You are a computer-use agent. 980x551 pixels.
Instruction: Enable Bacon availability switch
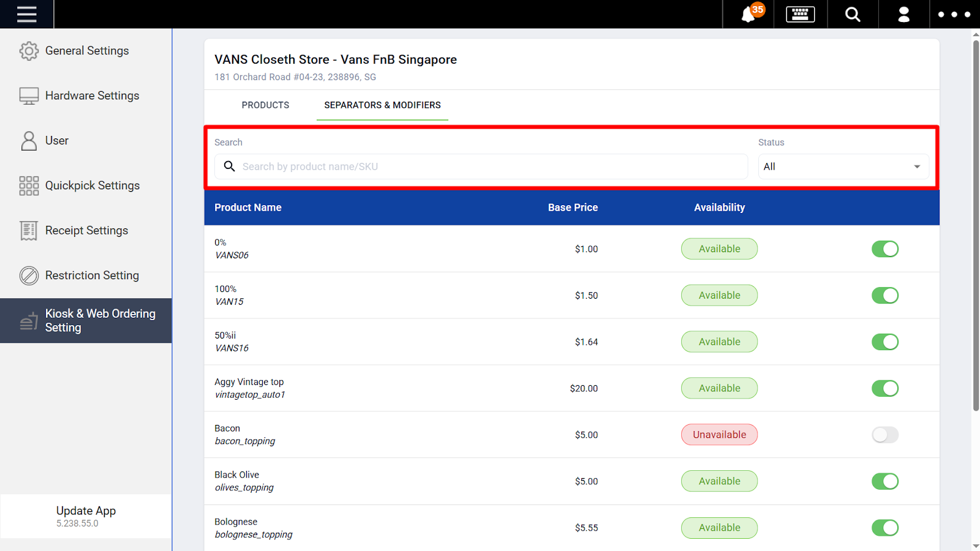point(885,435)
